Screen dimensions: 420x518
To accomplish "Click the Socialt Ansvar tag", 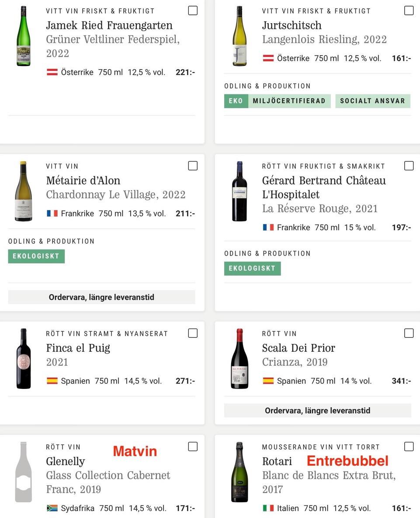I will [x=373, y=101].
